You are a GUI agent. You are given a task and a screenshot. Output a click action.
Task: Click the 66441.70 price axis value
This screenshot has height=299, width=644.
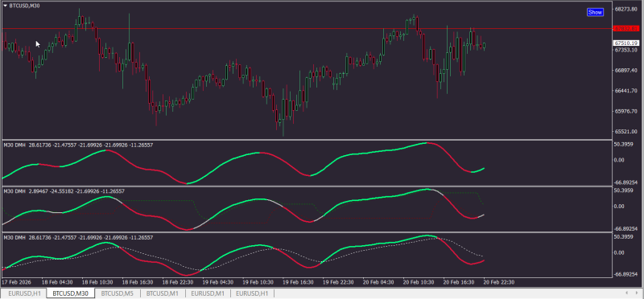click(x=626, y=91)
